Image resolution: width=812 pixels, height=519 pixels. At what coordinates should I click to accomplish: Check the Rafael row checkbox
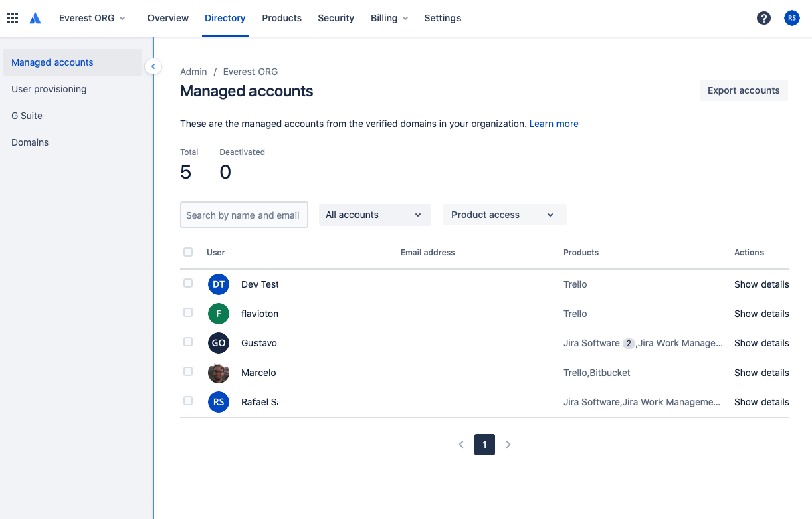click(x=188, y=401)
